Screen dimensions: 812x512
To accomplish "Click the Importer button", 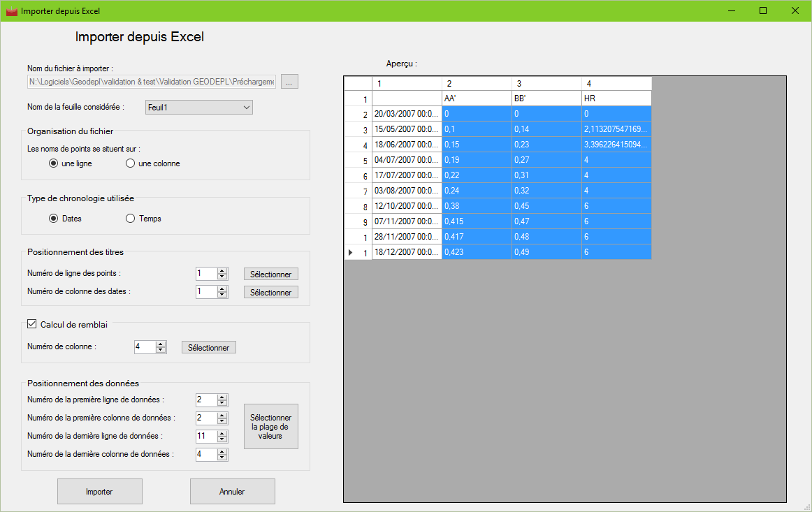I will pyautogui.click(x=99, y=491).
